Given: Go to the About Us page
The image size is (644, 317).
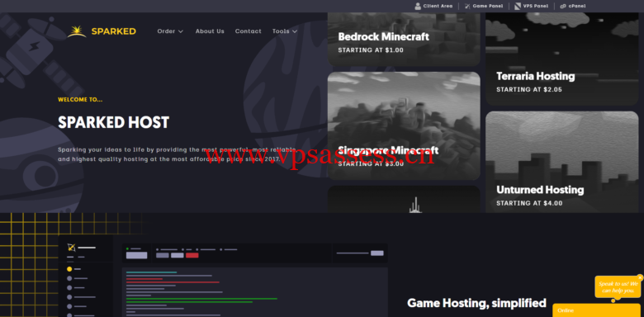Looking at the screenshot, I should [210, 31].
